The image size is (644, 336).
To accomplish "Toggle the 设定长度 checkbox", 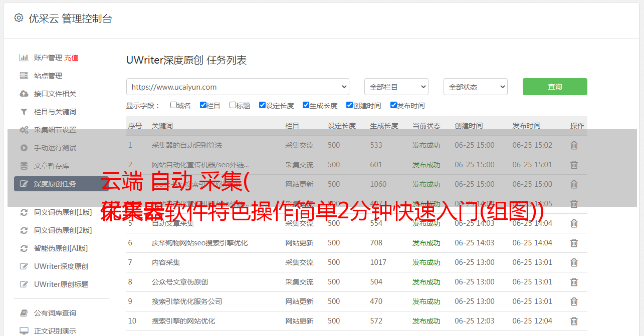I will 262,105.
